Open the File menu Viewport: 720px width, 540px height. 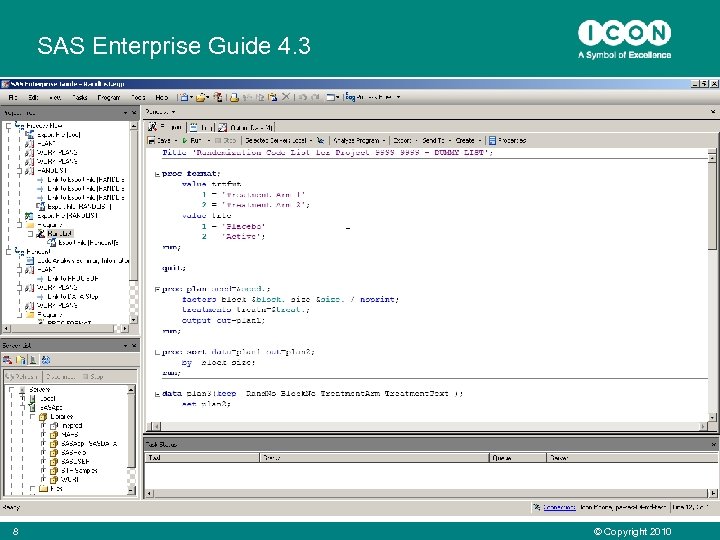13,97
